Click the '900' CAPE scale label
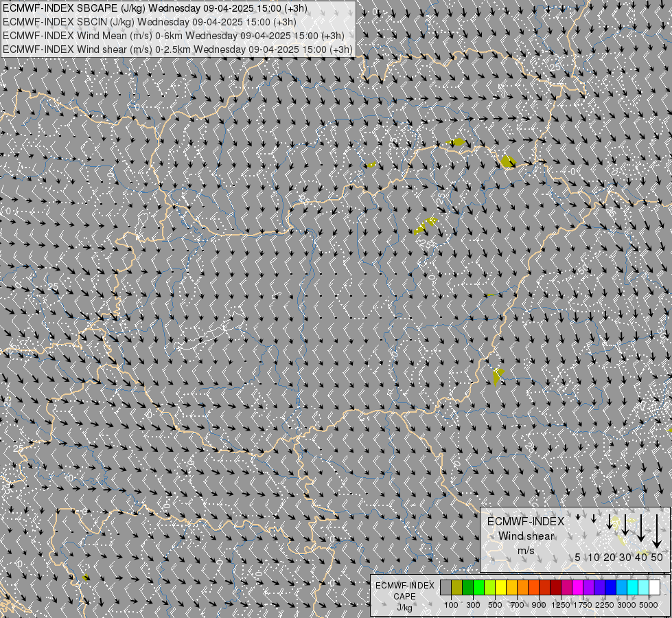Image resolution: width=672 pixels, height=618 pixels. pyautogui.click(x=539, y=605)
